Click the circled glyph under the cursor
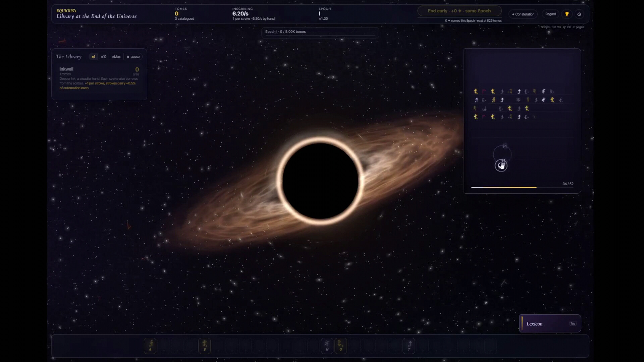 click(x=501, y=166)
